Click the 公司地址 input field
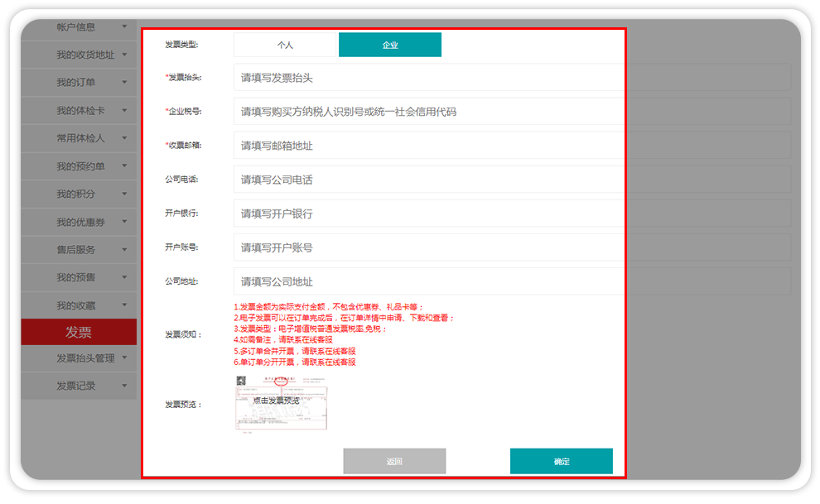820x504 pixels. 428,281
